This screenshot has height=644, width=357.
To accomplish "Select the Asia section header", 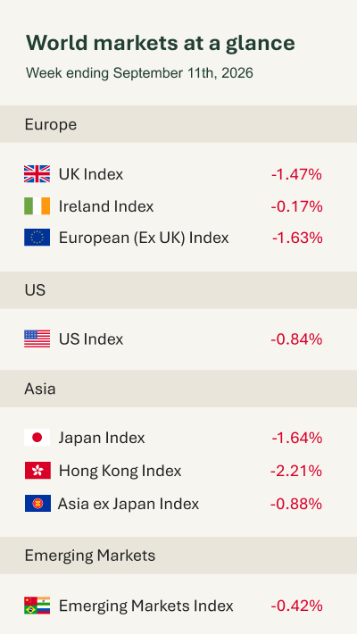I will pyautogui.click(x=178, y=389).
